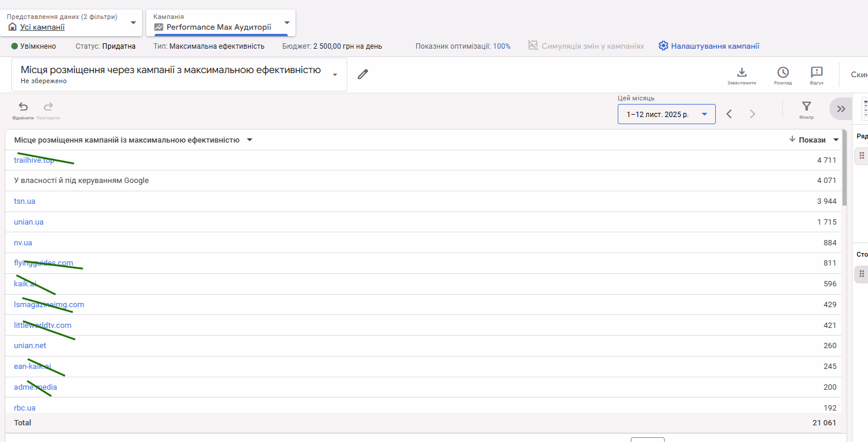The image size is (868, 442).
Task: Click the Налаштування кампанії gear icon
Action: (663, 46)
